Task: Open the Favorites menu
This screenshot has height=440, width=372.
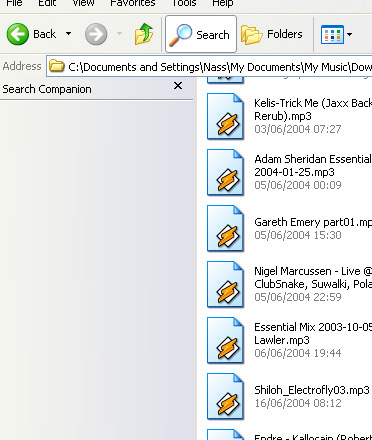Action: [x=133, y=3]
